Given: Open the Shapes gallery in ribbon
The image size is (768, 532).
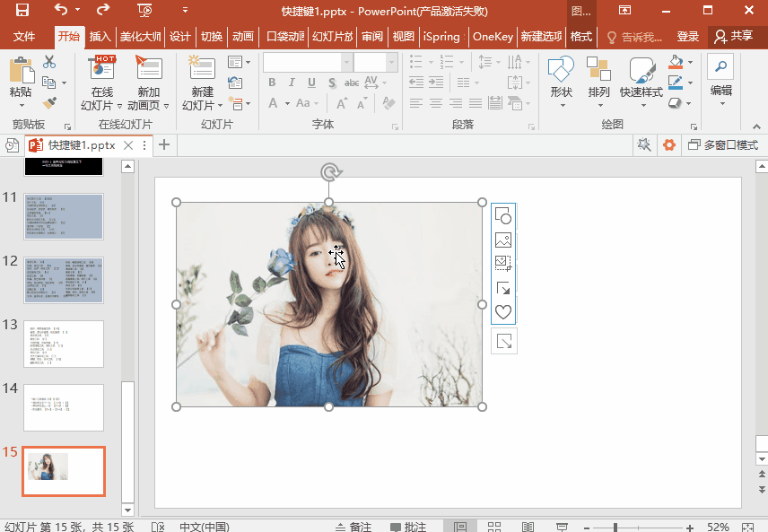Looking at the screenshot, I should [x=561, y=79].
